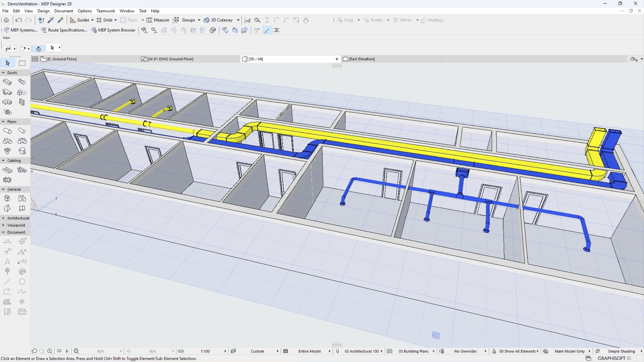Toggle the 3D Cutaway view
Image resolution: width=644 pixels, height=362 pixels.
pos(218,20)
